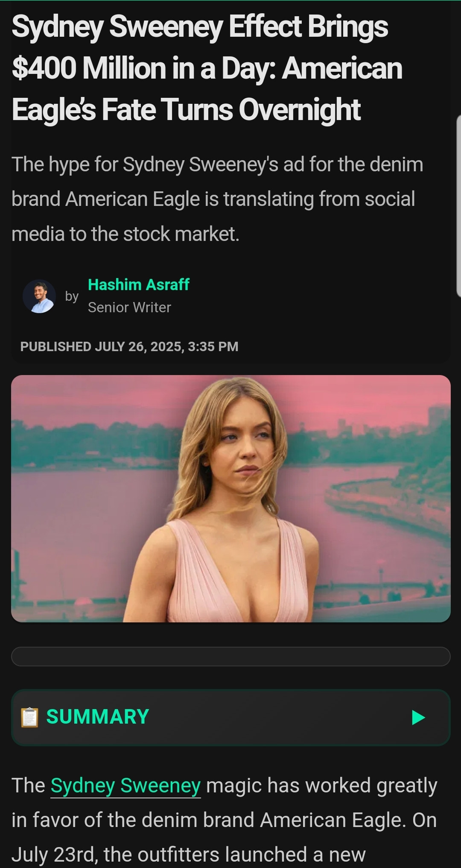Click the "by" label next to author

point(72,296)
